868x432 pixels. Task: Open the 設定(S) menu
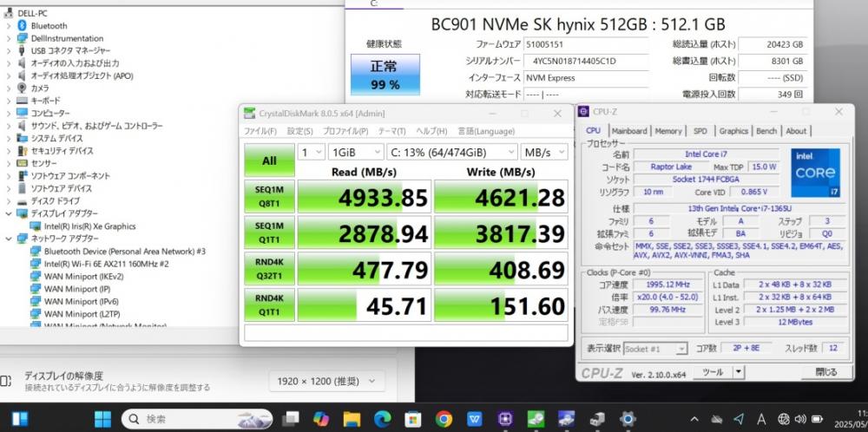click(299, 131)
